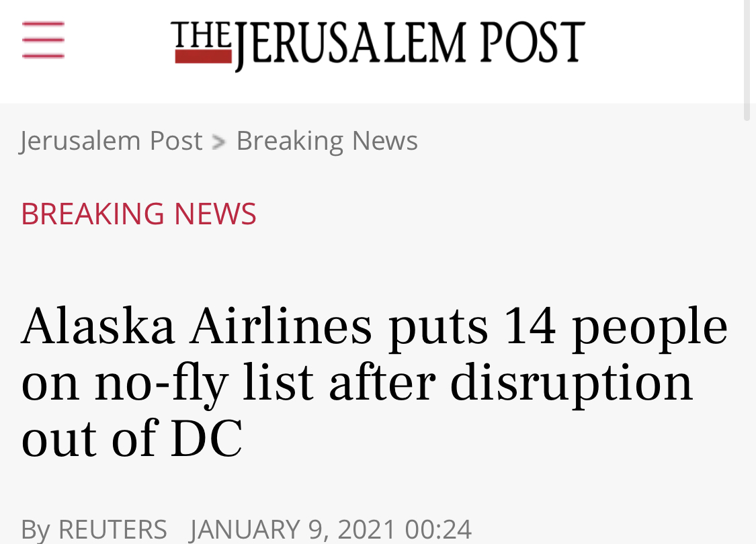Click 'Alaska Airlines' in the headline
This screenshot has height=544, width=756.
pyautogui.click(x=196, y=327)
